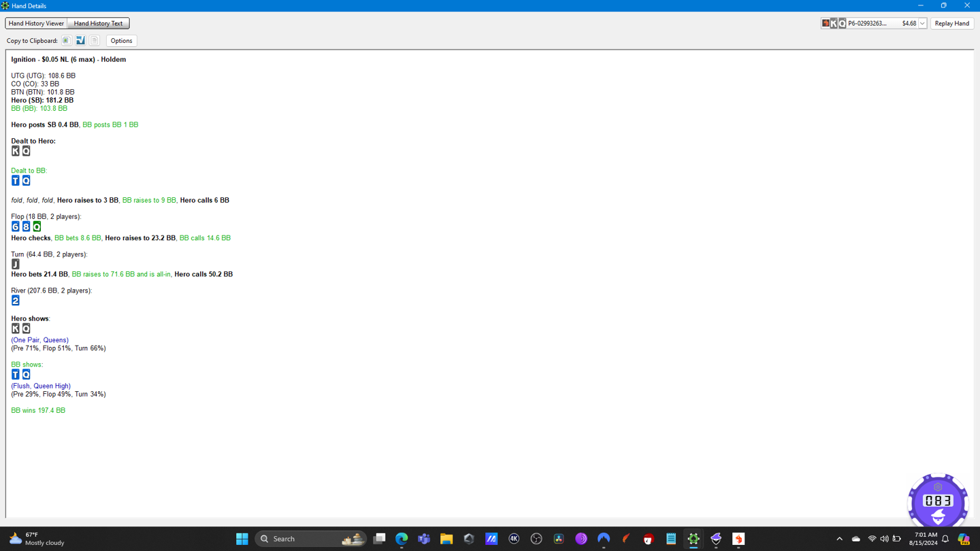The image size is (980, 551).
Task: Click the blue forum-format copy icon
Action: pos(80,41)
